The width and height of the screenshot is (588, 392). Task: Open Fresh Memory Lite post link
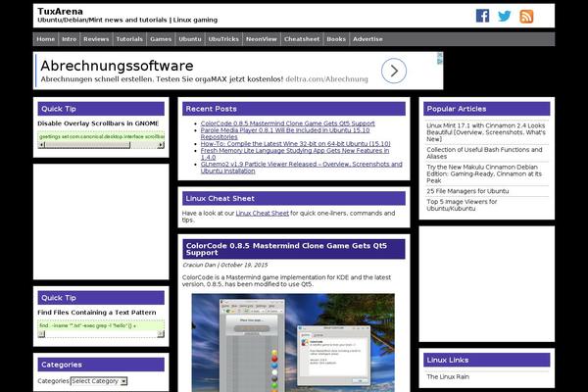(x=295, y=154)
